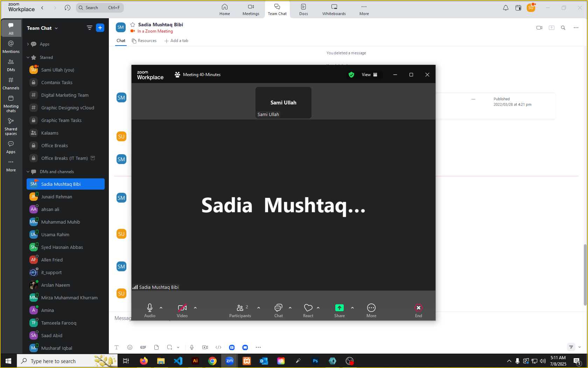588x368 pixels.
Task: Open the Whiteboards tab
Action: [x=334, y=10]
